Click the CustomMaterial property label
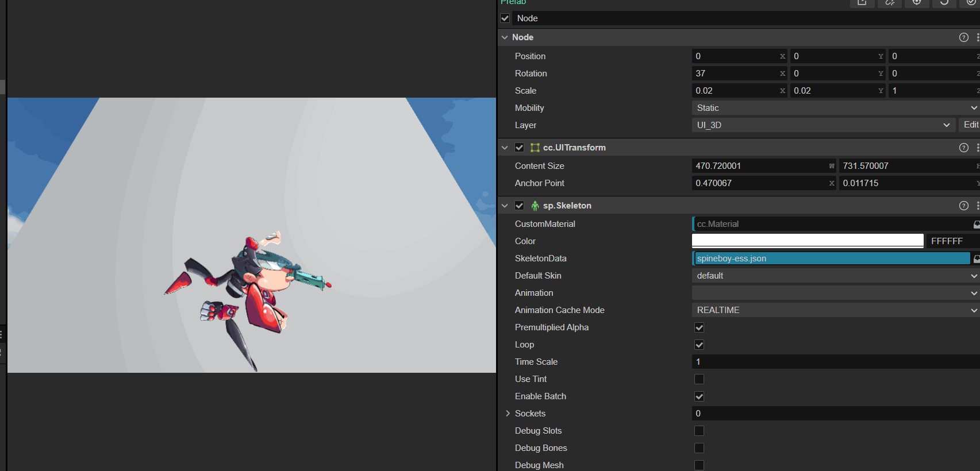Image resolution: width=980 pixels, height=471 pixels. pyautogui.click(x=545, y=224)
